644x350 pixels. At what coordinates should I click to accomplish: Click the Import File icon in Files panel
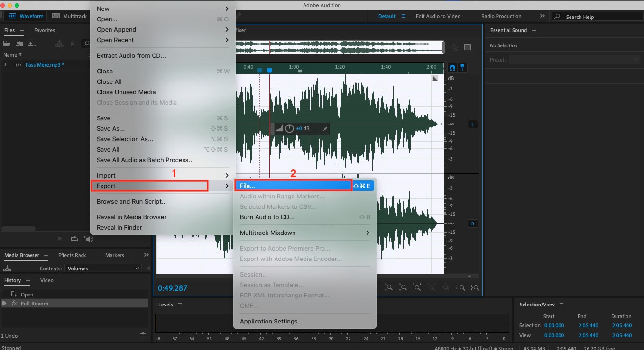click(19, 44)
